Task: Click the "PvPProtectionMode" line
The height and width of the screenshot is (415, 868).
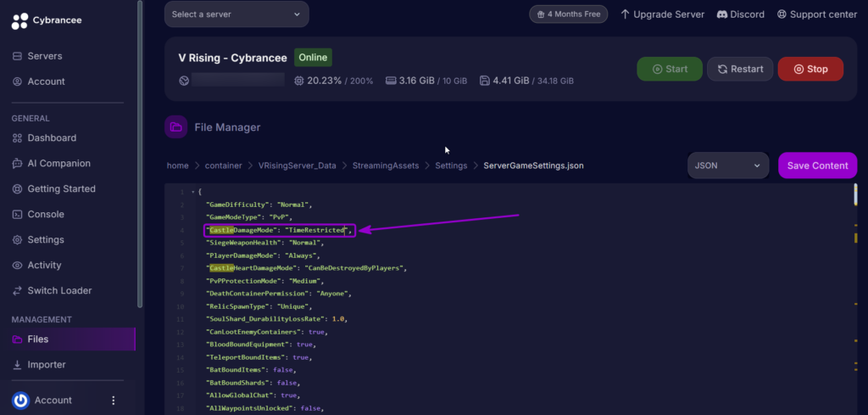Action: (x=264, y=281)
